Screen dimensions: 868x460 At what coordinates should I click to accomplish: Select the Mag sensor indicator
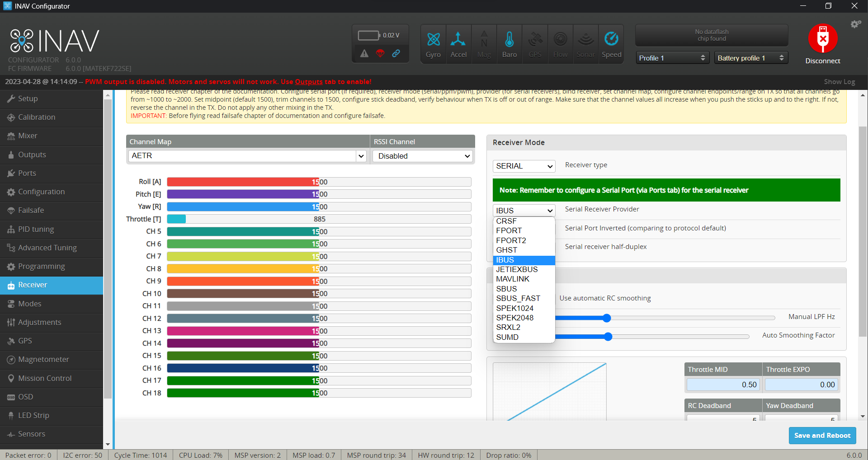[484, 43]
